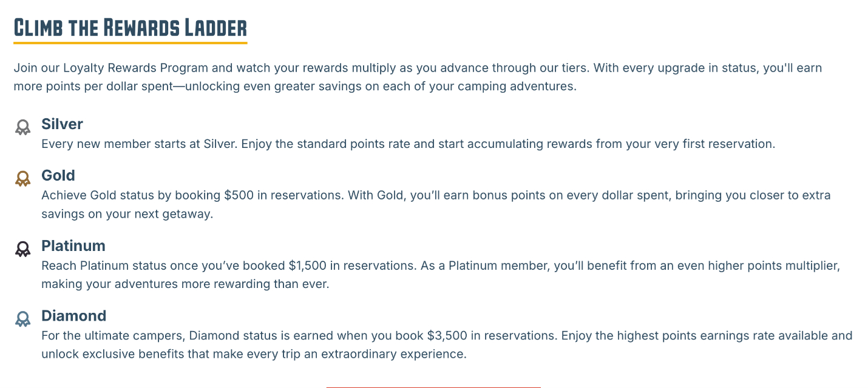Click the "Climb the Rewards Ladder" title

pos(131,28)
